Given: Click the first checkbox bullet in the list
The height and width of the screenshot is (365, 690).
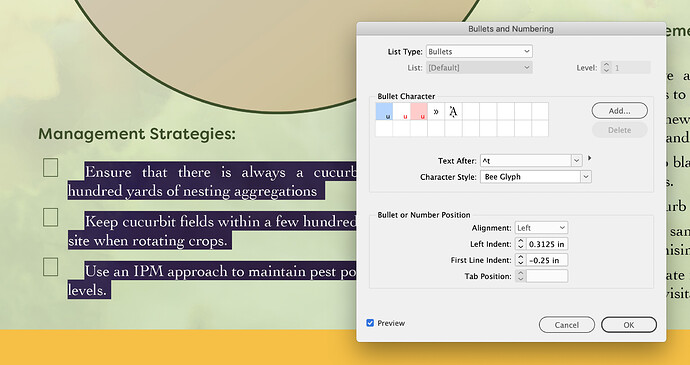Looking at the screenshot, I should [51, 168].
